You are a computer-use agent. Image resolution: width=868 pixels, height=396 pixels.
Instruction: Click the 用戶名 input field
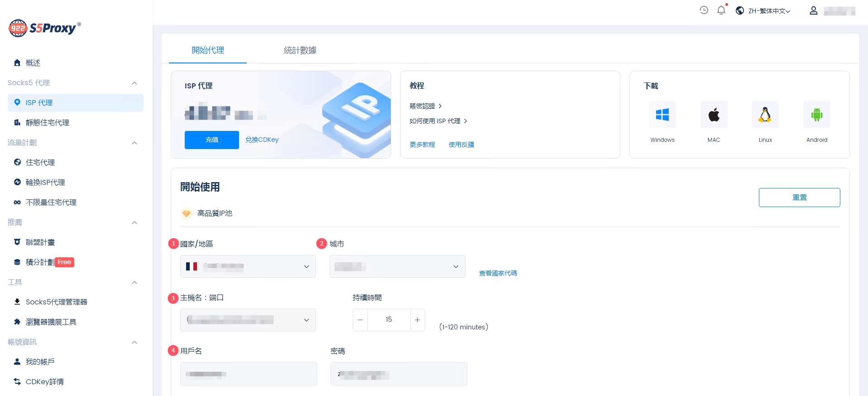[248, 374]
